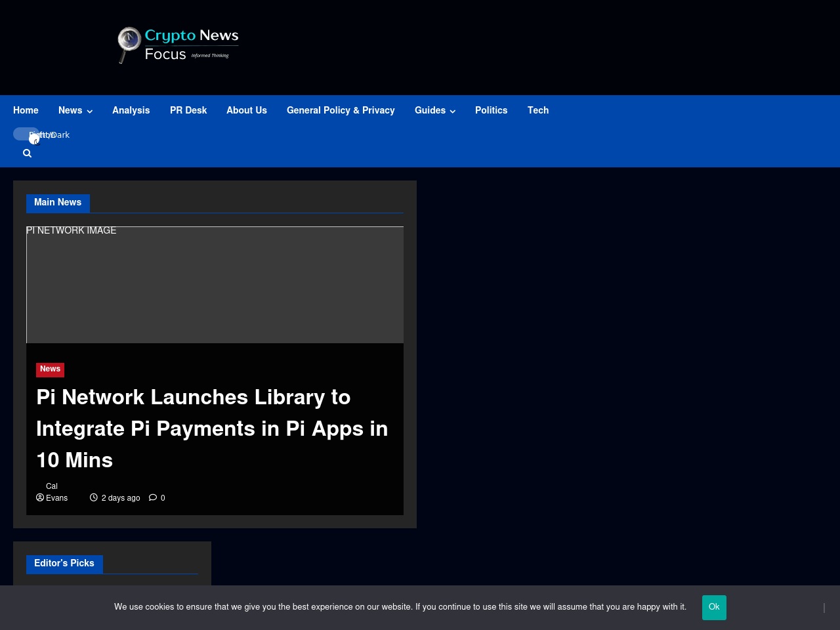Viewport: 840px width, 630px height.
Task: Open the PR Desk menu item
Action: [x=188, y=110]
